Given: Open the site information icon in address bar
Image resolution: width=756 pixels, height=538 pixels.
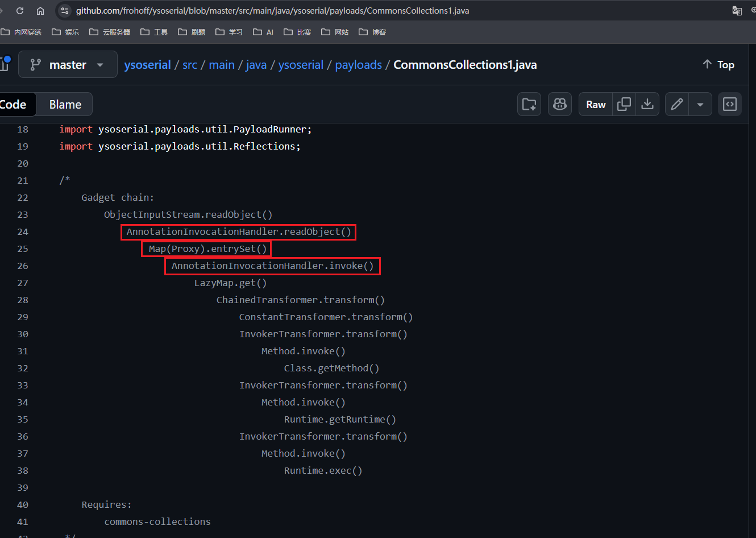Looking at the screenshot, I should (65, 11).
